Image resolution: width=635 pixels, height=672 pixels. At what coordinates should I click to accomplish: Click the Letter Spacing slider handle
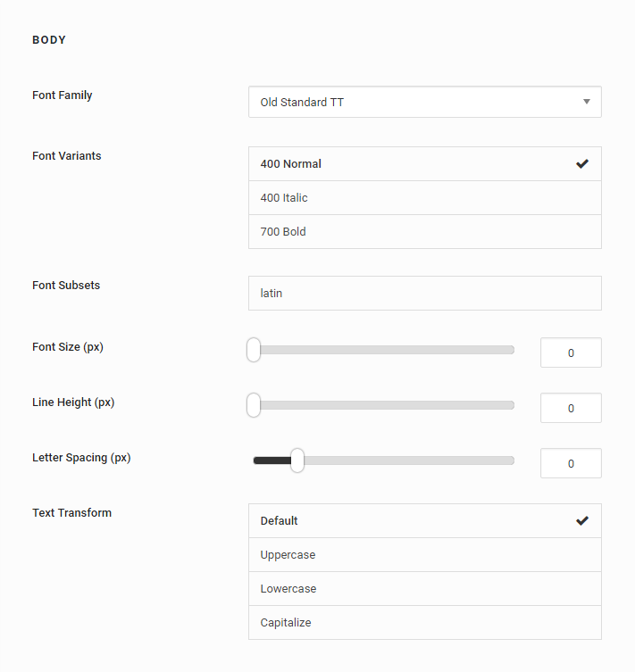pyautogui.click(x=297, y=460)
